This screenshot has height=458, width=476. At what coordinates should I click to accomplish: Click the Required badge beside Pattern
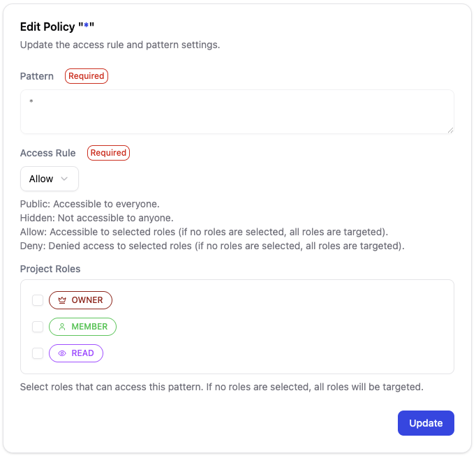click(87, 76)
